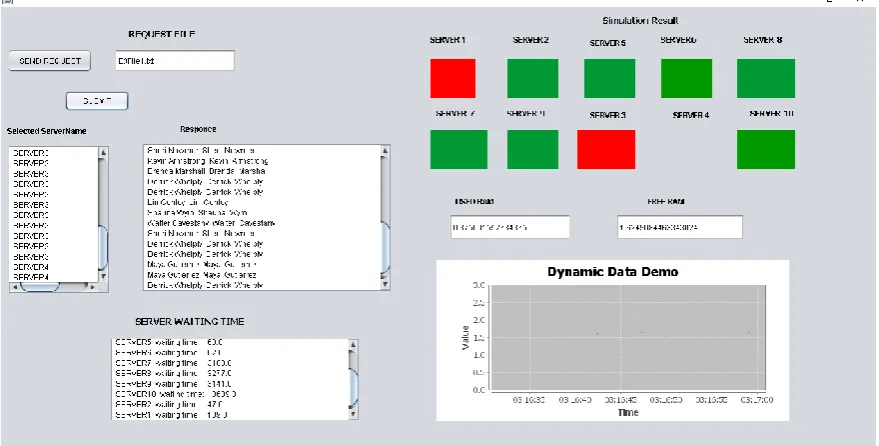The height and width of the screenshot is (446, 879).
Task: Click the green SERVER 7 status square
Action: (x=459, y=150)
